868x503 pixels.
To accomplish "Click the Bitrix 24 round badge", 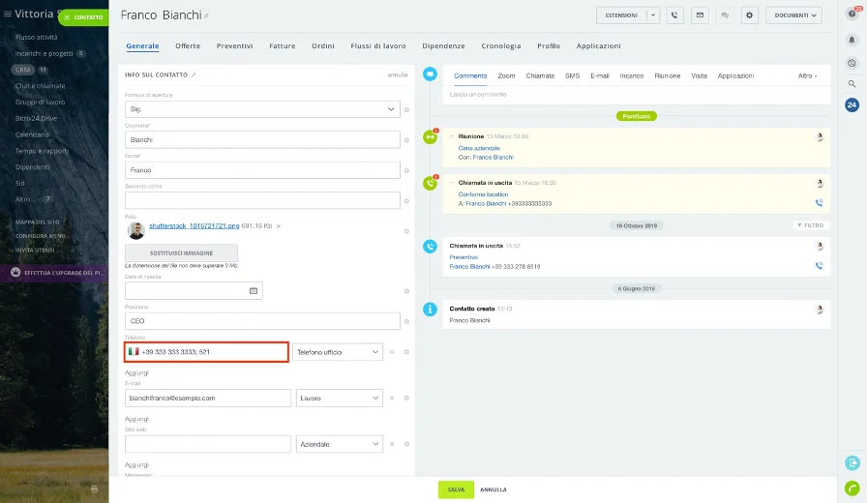I will [x=852, y=104].
